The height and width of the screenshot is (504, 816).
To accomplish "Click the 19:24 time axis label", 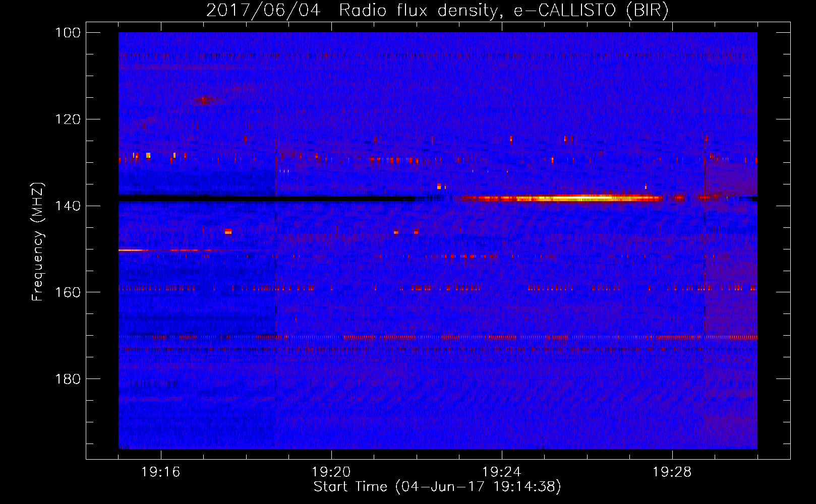I will pos(502,472).
